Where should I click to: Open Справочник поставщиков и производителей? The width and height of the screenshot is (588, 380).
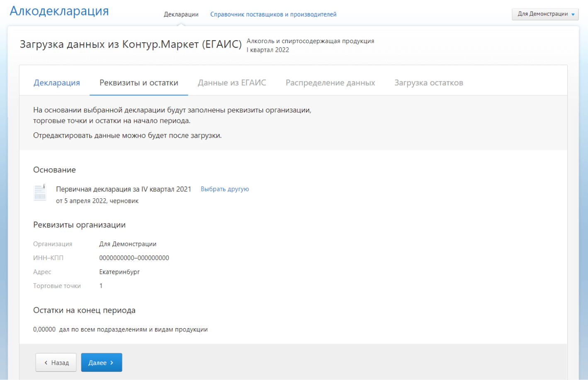273,15
